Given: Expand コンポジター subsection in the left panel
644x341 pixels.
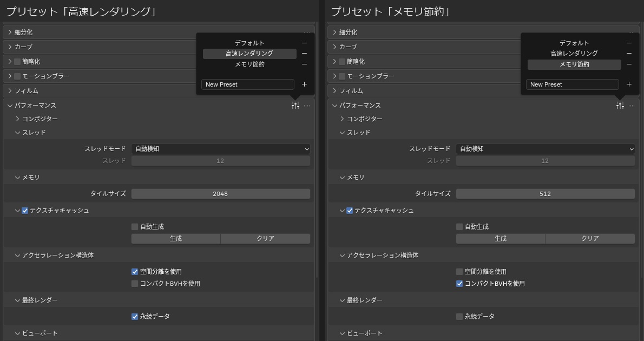Looking at the screenshot, I should tap(17, 119).
